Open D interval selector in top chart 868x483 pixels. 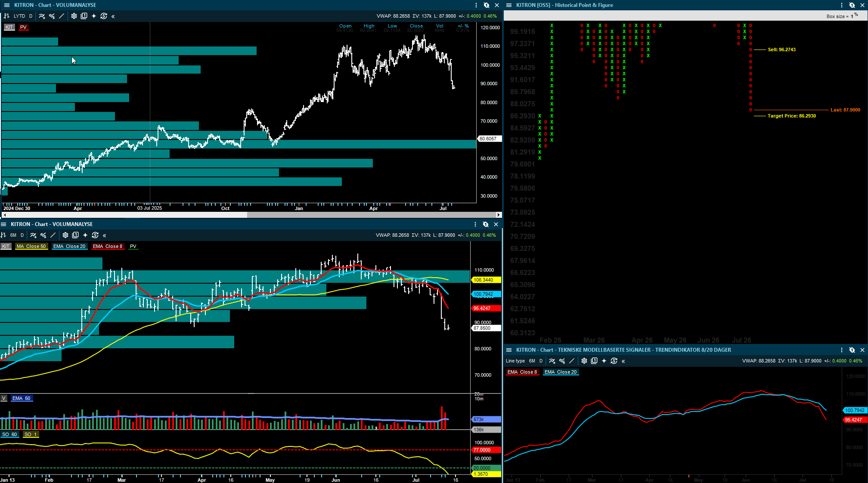point(31,16)
